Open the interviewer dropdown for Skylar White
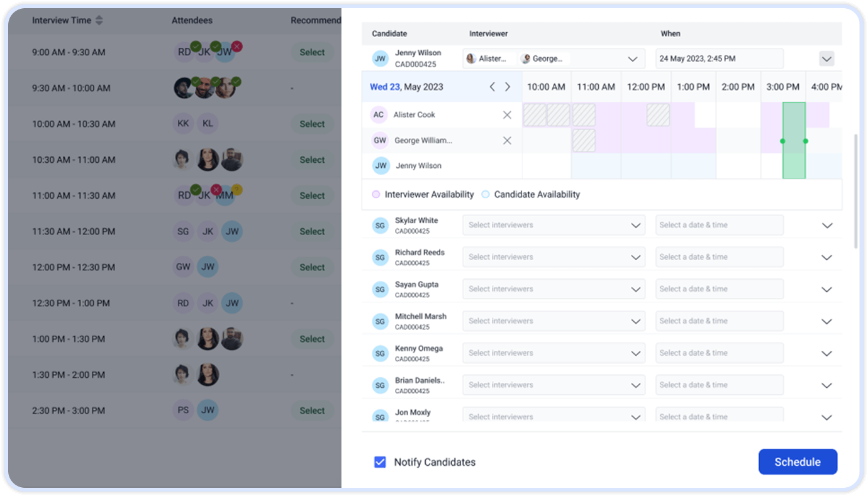This screenshot has height=496, width=868. click(554, 225)
